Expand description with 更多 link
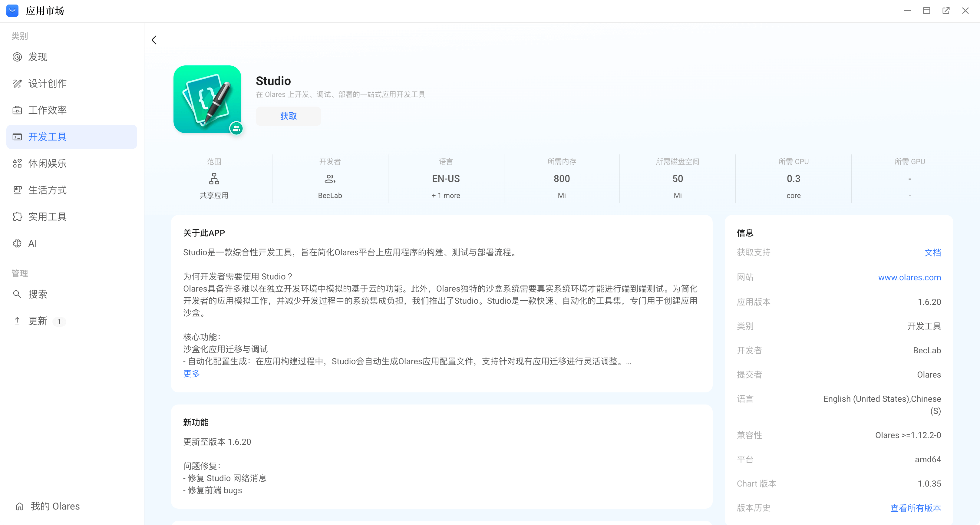980x525 pixels. click(191, 373)
